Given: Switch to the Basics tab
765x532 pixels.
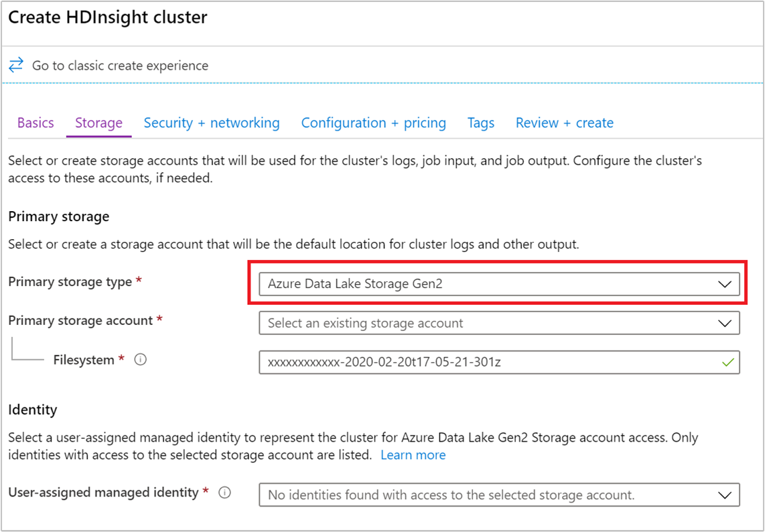Looking at the screenshot, I should [36, 123].
